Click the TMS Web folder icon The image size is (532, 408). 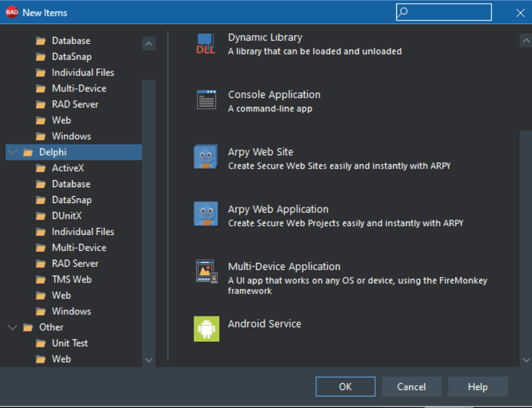tap(41, 280)
